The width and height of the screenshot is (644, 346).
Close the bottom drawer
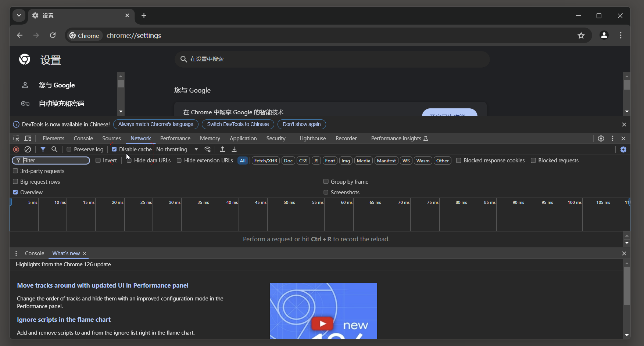[x=624, y=253]
